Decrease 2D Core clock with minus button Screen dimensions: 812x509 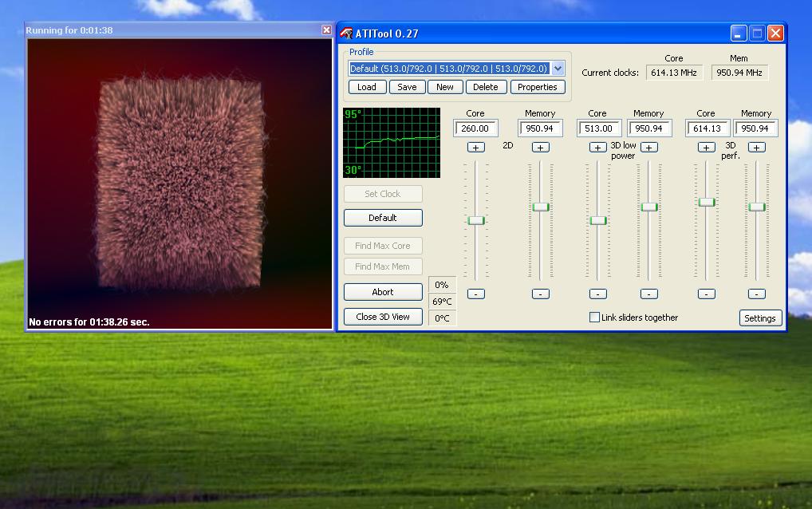[x=476, y=294]
